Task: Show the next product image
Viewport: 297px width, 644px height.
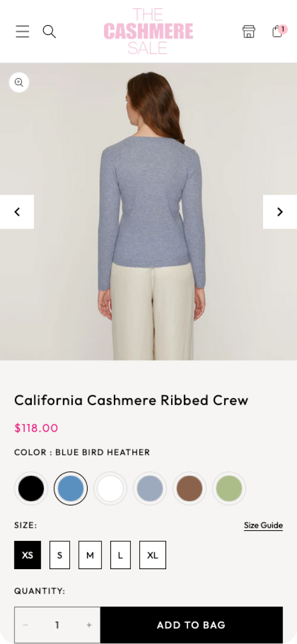Action: coord(280,212)
